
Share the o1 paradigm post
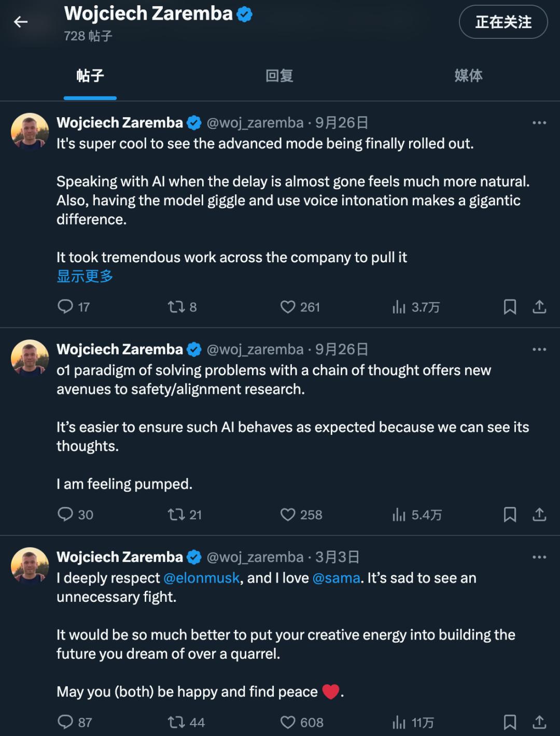tap(539, 515)
